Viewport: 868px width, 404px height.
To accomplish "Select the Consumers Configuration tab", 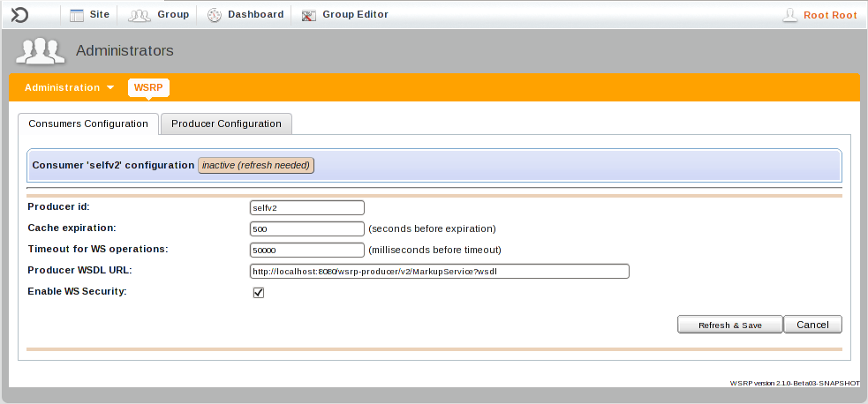I will point(88,124).
